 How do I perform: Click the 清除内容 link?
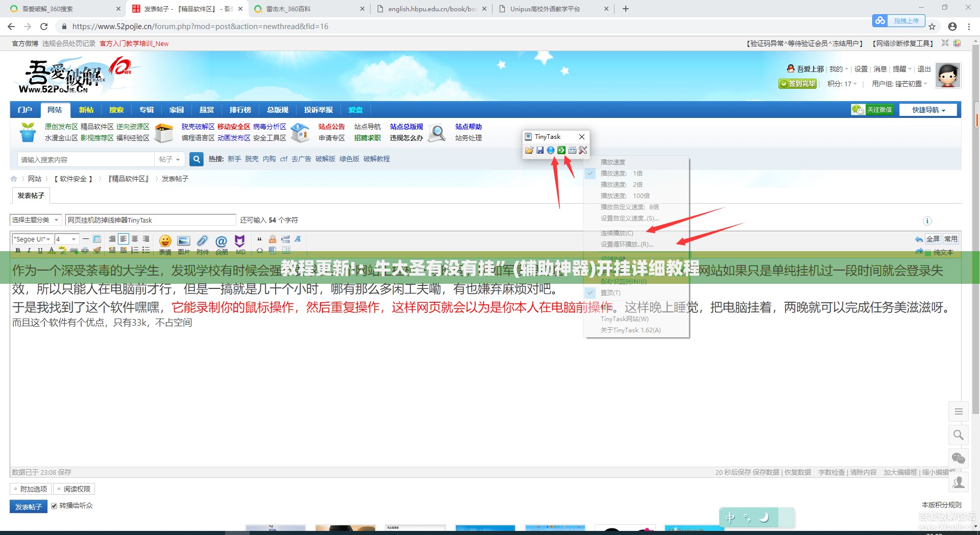[x=863, y=473]
